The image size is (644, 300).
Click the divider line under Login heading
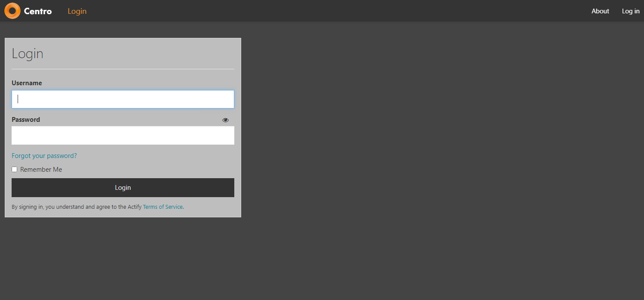click(x=123, y=69)
